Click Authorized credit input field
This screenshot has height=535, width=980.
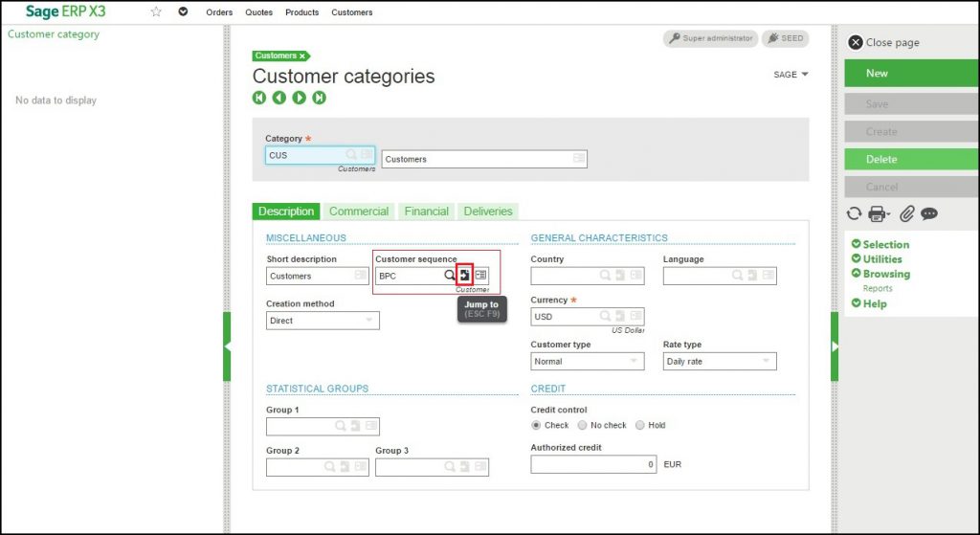click(593, 464)
